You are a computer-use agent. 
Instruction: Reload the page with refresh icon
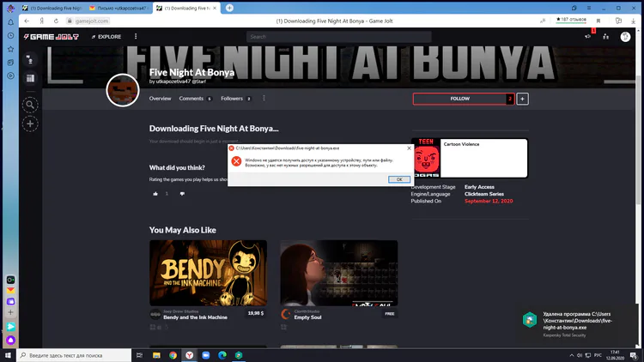point(57,21)
